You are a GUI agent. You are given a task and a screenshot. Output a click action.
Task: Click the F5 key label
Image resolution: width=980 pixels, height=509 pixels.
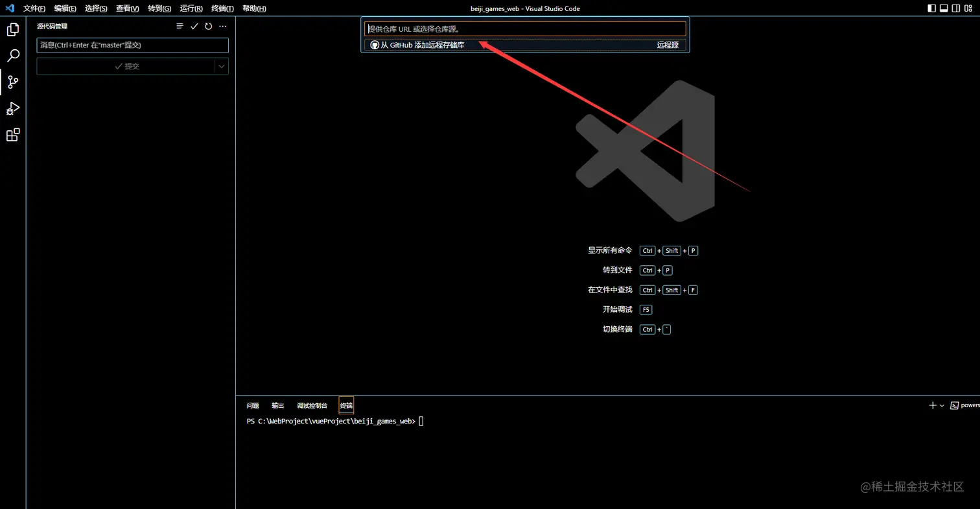coord(646,310)
